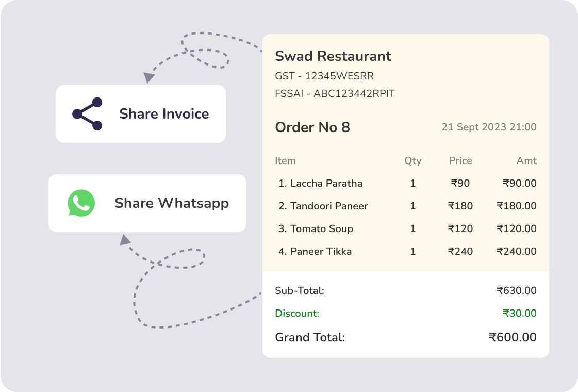Select the Paneer Tikka item row
Viewport: 578px width, 392px height.
point(315,251)
